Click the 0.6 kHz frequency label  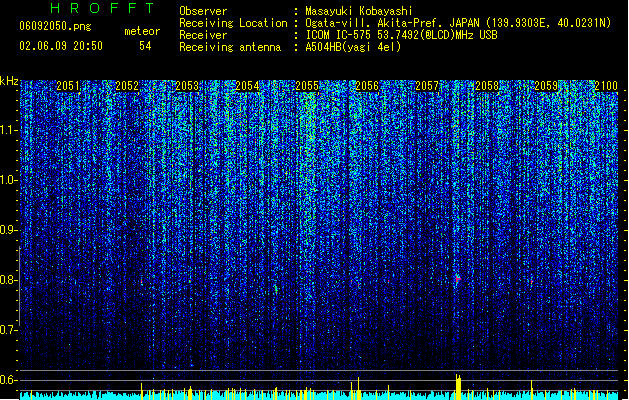[8, 380]
